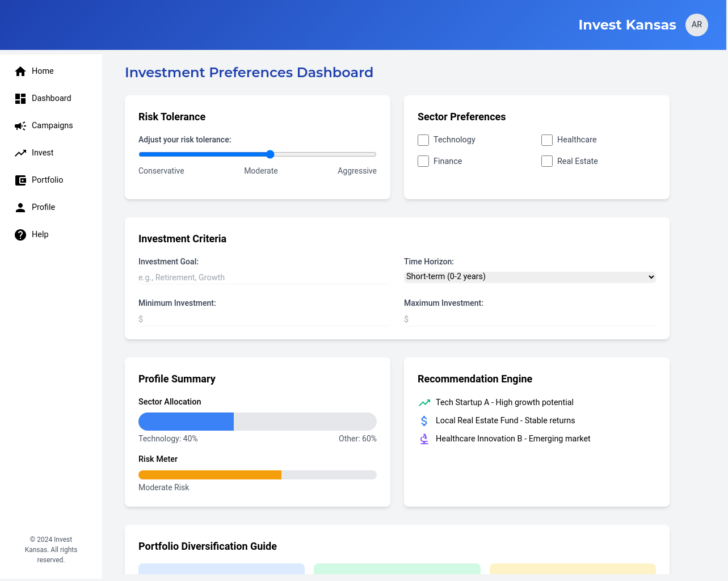Viewport: 728px width, 581px height.
Task: Click the risk tolerance slider handle
Action: (x=270, y=154)
